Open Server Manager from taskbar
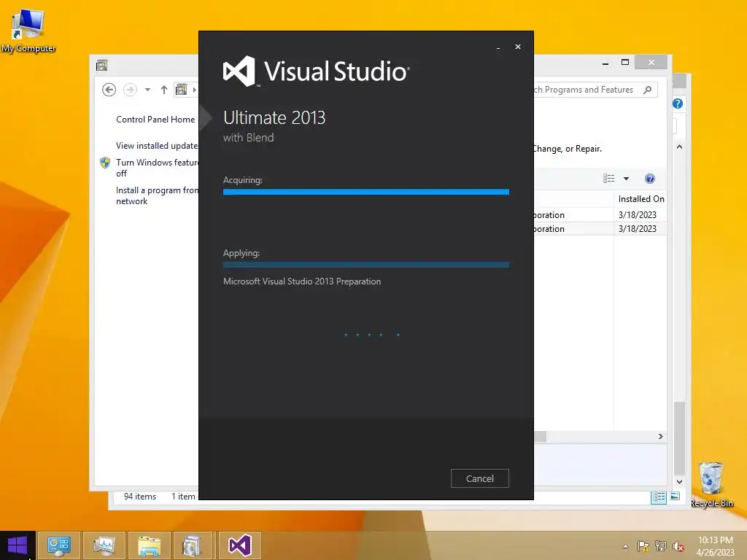 (x=58, y=545)
